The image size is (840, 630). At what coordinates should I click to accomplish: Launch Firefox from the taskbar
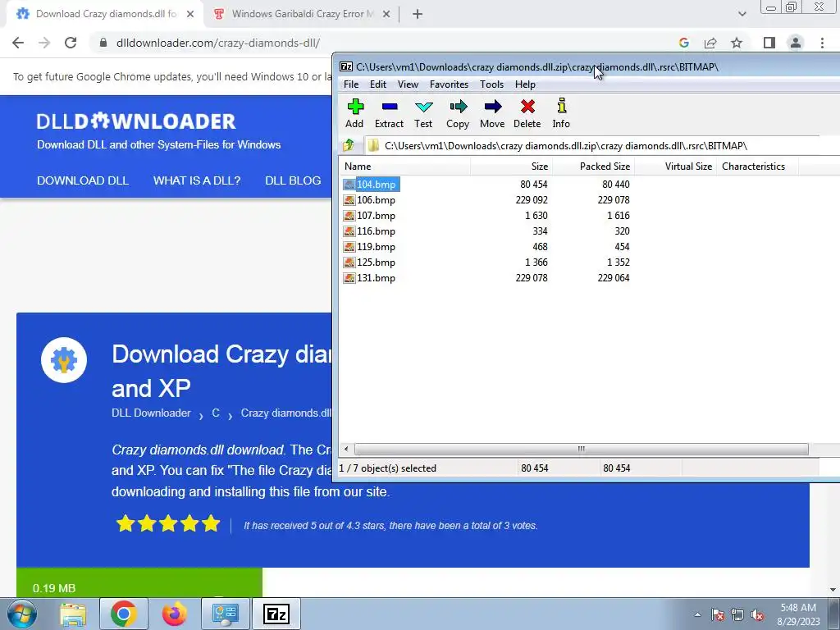point(174,614)
